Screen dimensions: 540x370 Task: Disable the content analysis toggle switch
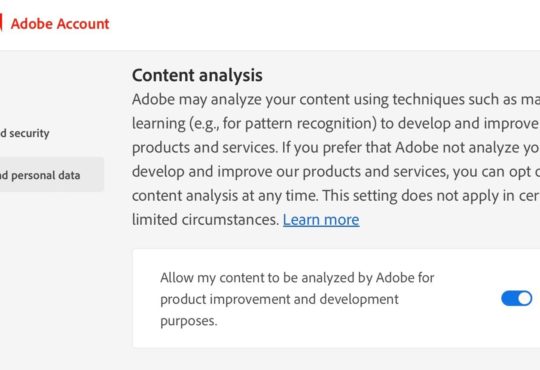(x=517, y=298)
